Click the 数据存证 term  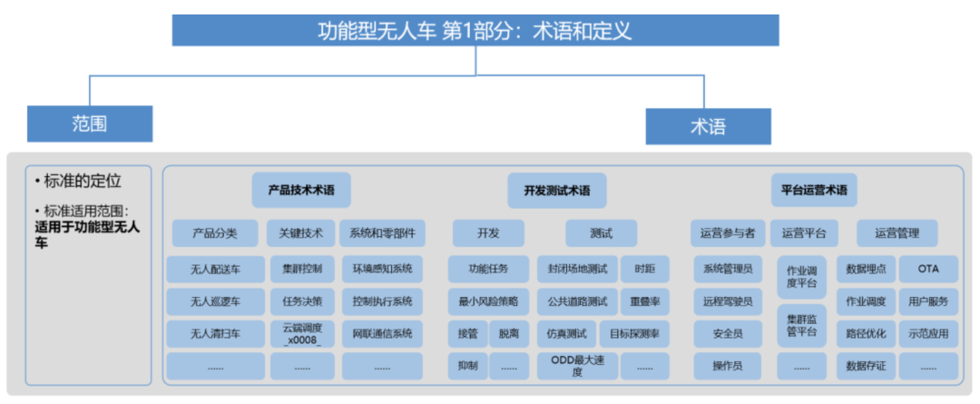point(867,367)
